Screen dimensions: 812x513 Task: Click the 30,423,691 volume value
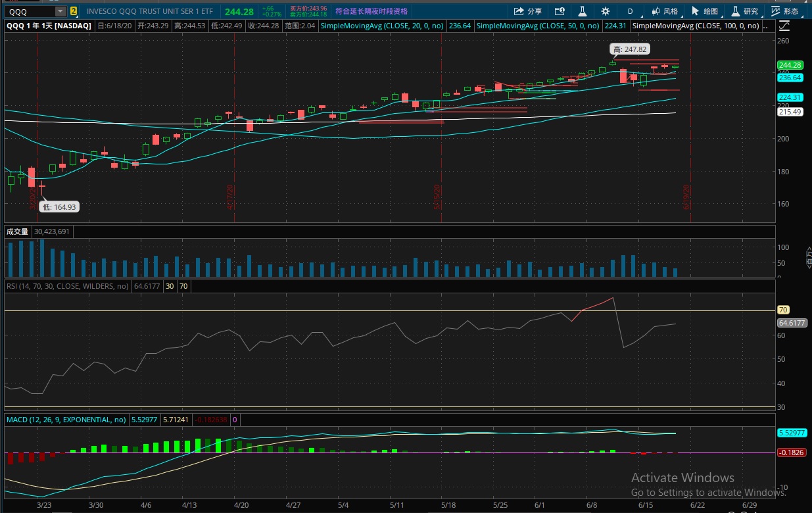click(x=52, y=232)
